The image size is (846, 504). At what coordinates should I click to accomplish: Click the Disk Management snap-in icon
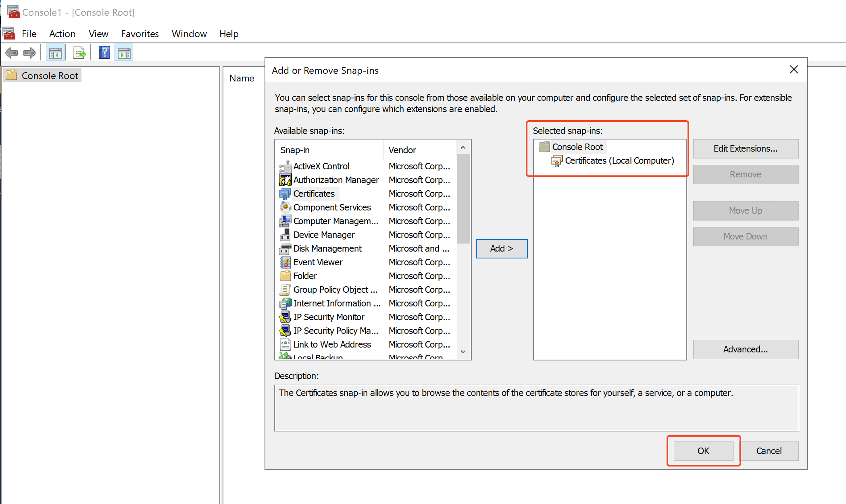pos(285,248)
